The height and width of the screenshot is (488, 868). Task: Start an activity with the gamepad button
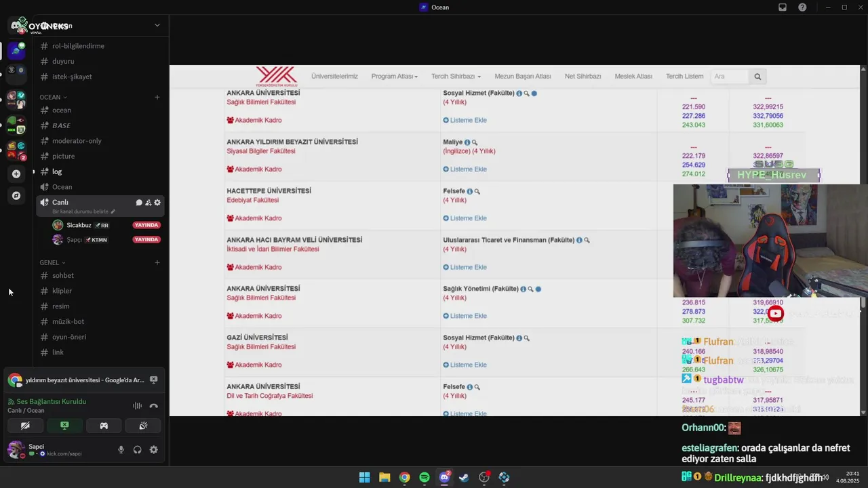104,426
